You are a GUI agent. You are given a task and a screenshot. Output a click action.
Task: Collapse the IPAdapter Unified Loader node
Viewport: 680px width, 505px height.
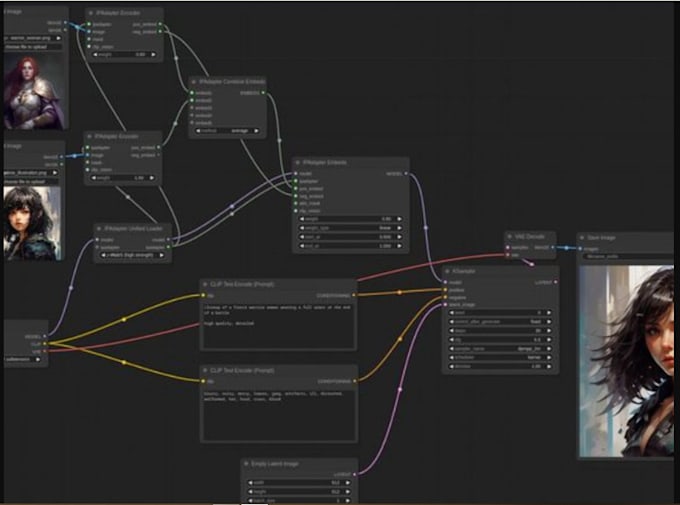point(98,229)
